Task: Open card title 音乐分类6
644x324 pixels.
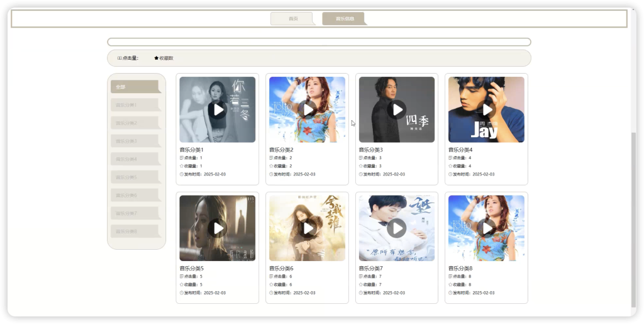Action: 281,268
